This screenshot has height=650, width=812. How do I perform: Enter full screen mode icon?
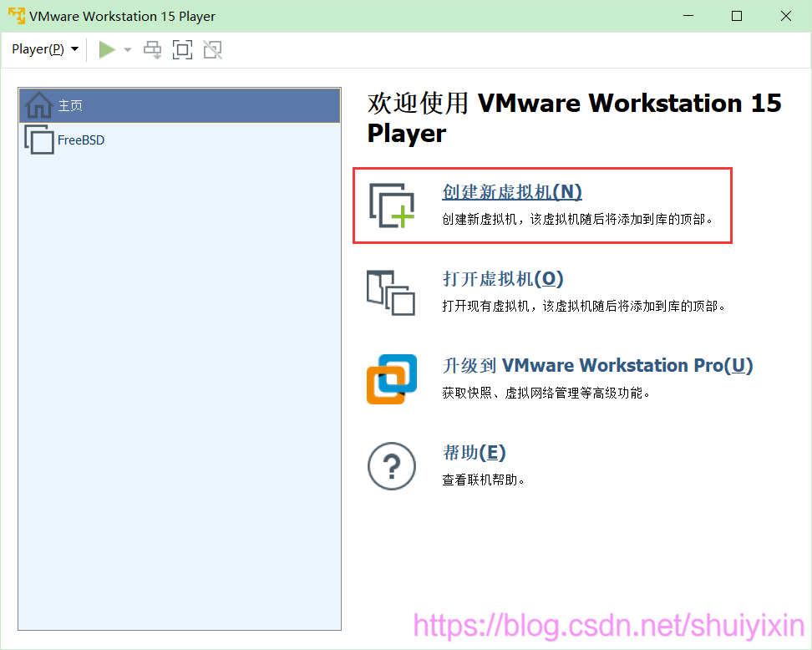coord(182,50)
